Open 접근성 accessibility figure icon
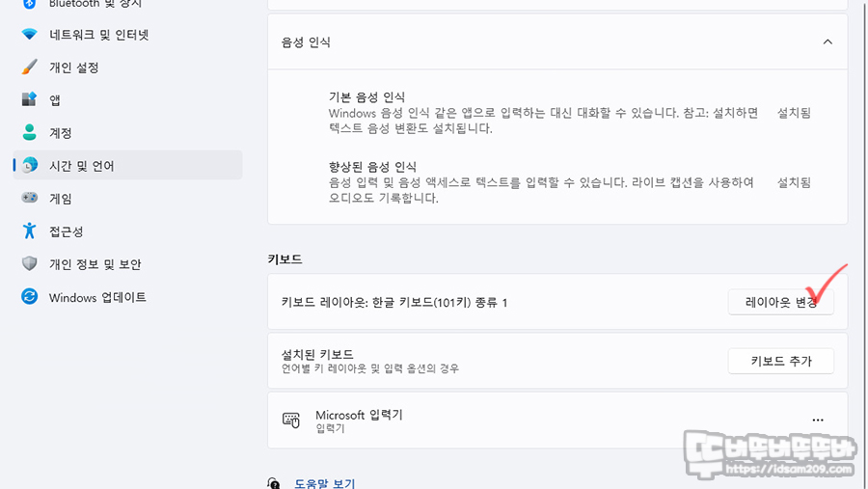 pos(29,231)
